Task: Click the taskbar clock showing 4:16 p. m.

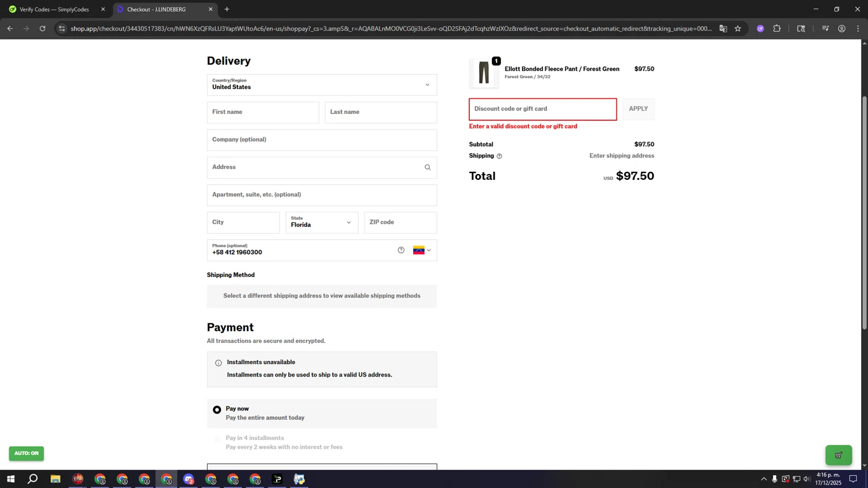Action: tap(828, 479)
